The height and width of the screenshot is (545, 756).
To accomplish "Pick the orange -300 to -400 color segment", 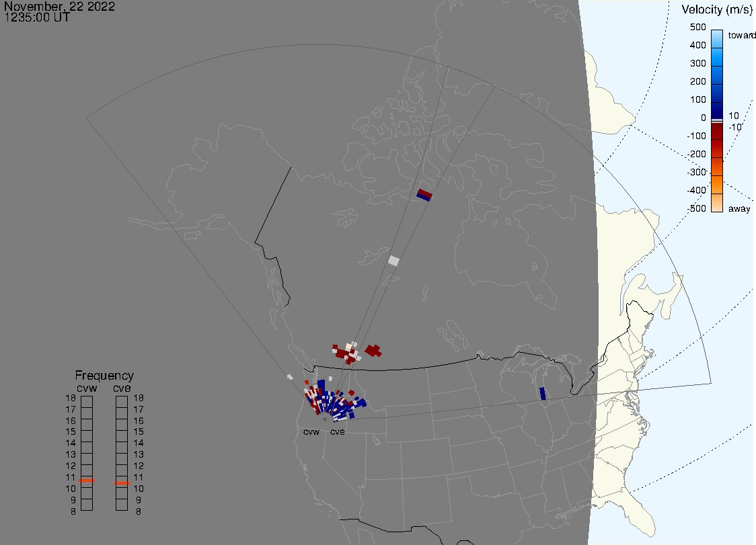I will pos(717,185).
